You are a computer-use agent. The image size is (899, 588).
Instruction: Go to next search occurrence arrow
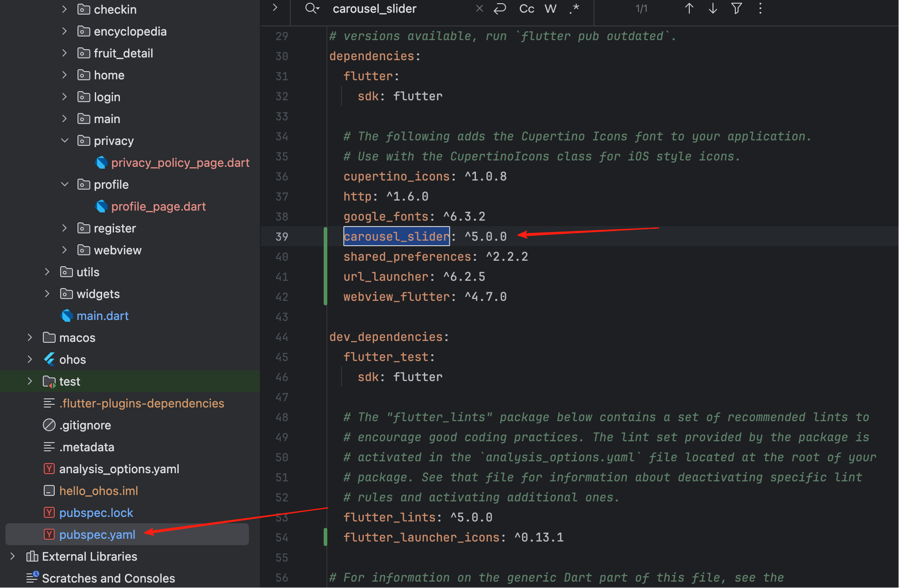point(713,9)
